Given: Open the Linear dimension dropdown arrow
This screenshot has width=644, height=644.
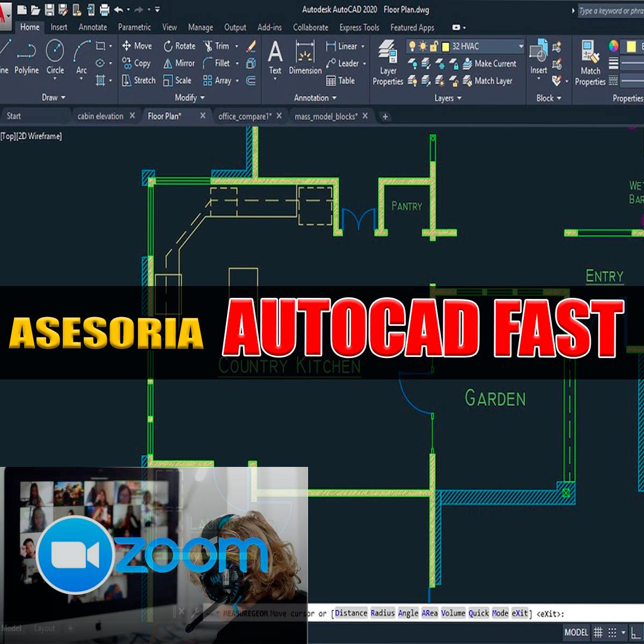Looking at the screenshot, I should [363, 47].
